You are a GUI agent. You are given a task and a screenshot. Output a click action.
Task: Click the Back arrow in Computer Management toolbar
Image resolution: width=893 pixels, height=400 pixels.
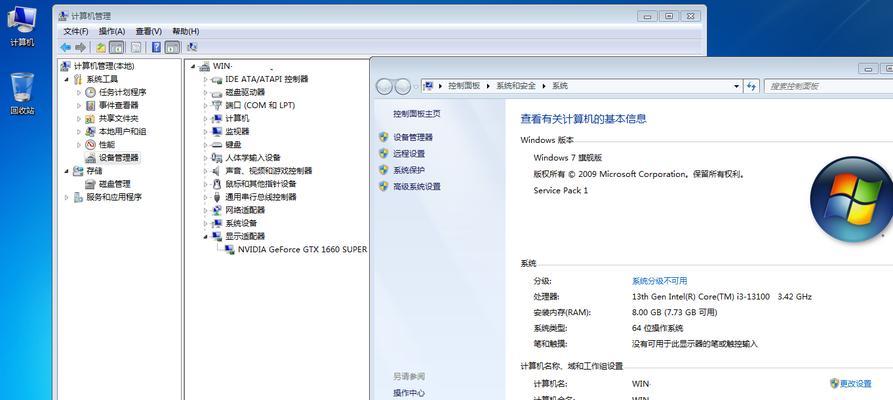[65, 47]
